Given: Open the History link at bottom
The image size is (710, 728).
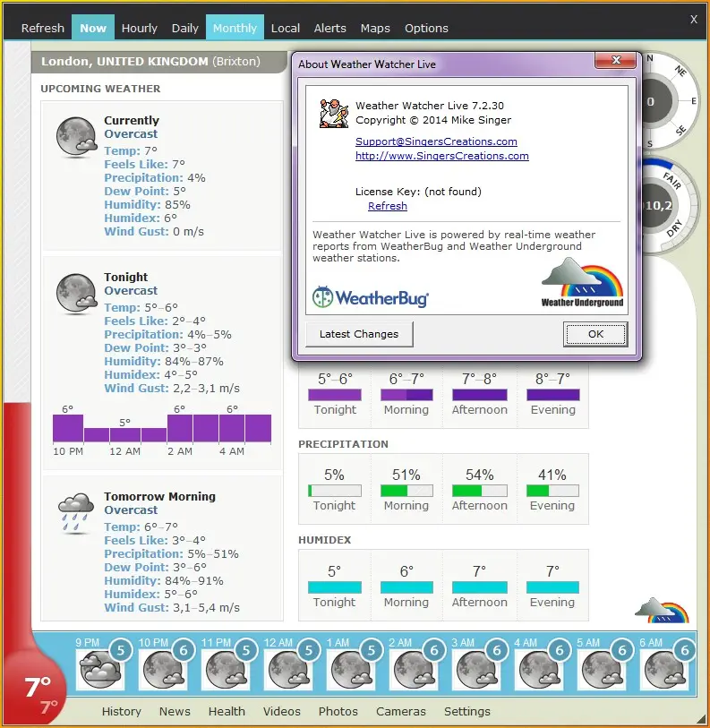Looking at the screenshot, I should (121, 711).
